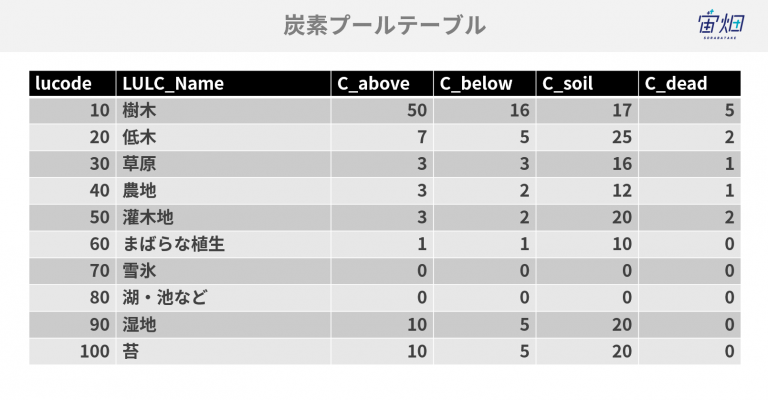Select the 農地 name cell
Screen dimensions: 768x400
point(223,190)
